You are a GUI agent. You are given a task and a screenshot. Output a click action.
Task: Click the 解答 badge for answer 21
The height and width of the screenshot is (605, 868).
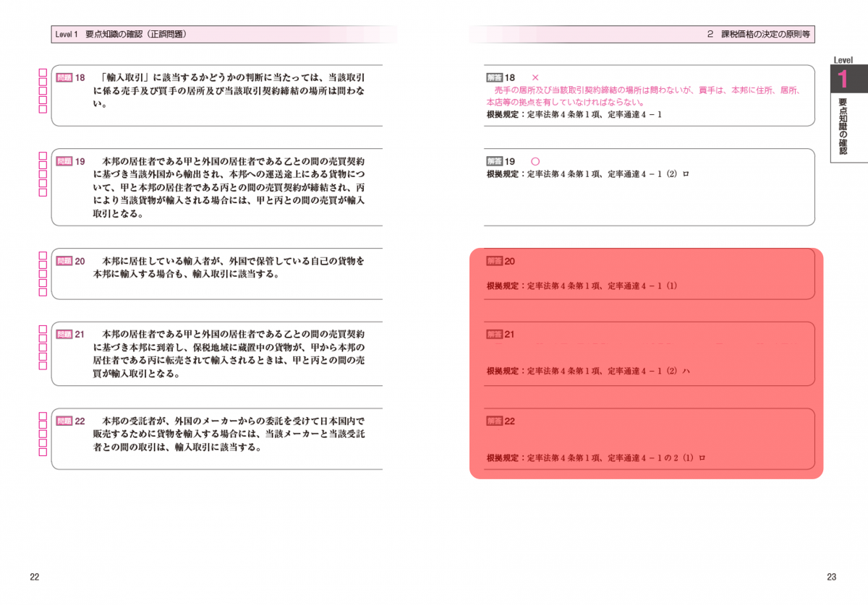(495, 335)
